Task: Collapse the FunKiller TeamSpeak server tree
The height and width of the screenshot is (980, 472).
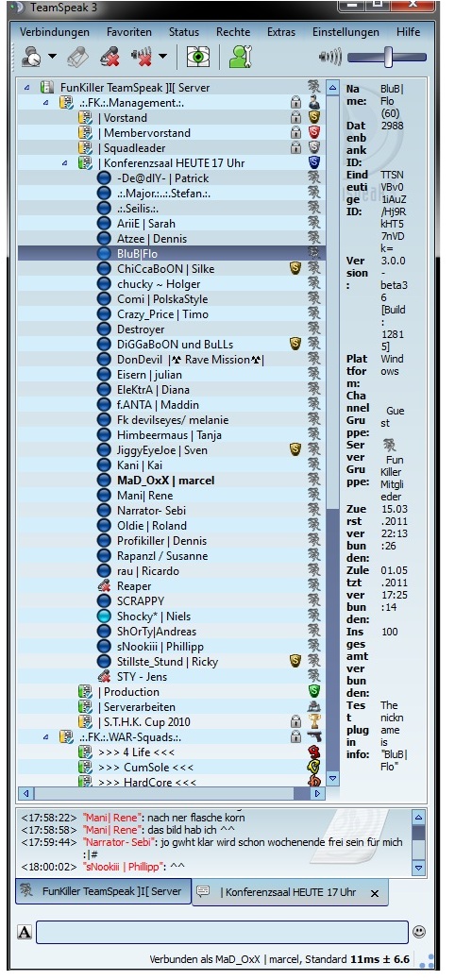Action: (x=26, y=88)
